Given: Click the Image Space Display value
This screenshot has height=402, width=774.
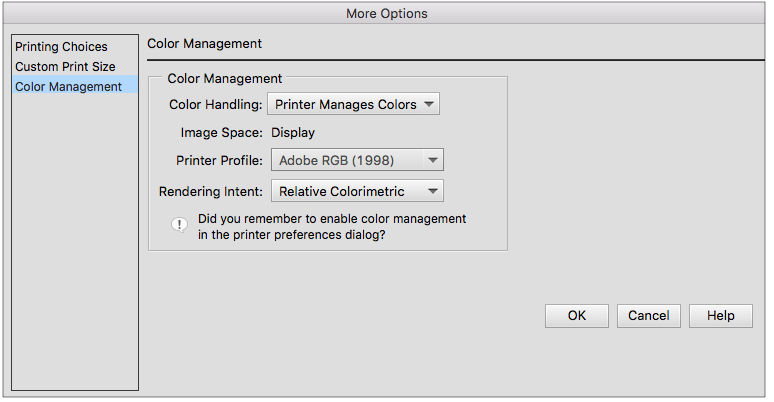Looking at the screenshot, I should [293, 132].
